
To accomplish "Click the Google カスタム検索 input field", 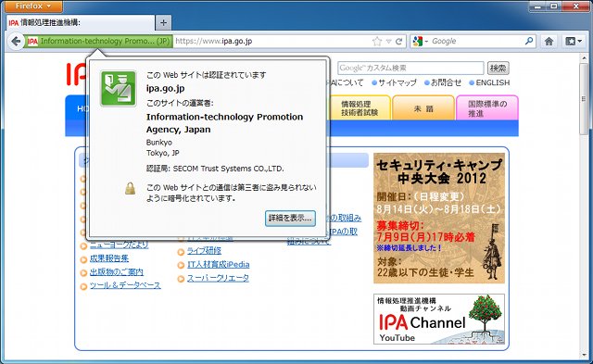I will [410, 68].
